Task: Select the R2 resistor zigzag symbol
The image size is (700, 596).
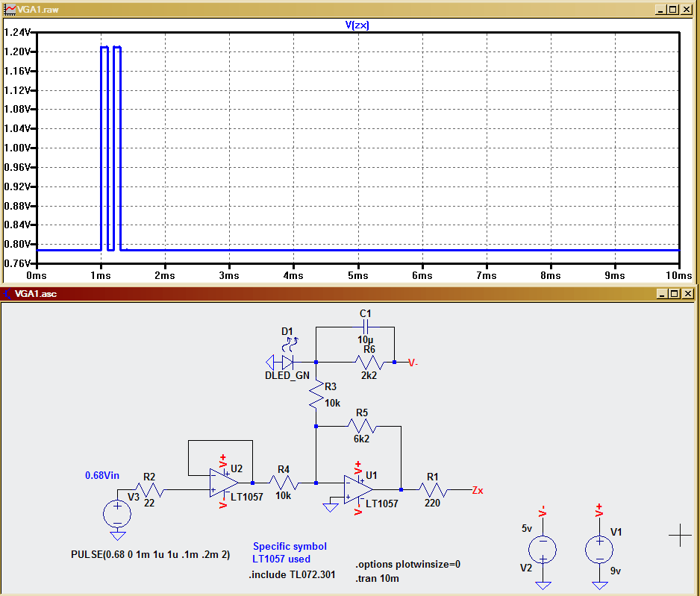Action: click(149, 490)
